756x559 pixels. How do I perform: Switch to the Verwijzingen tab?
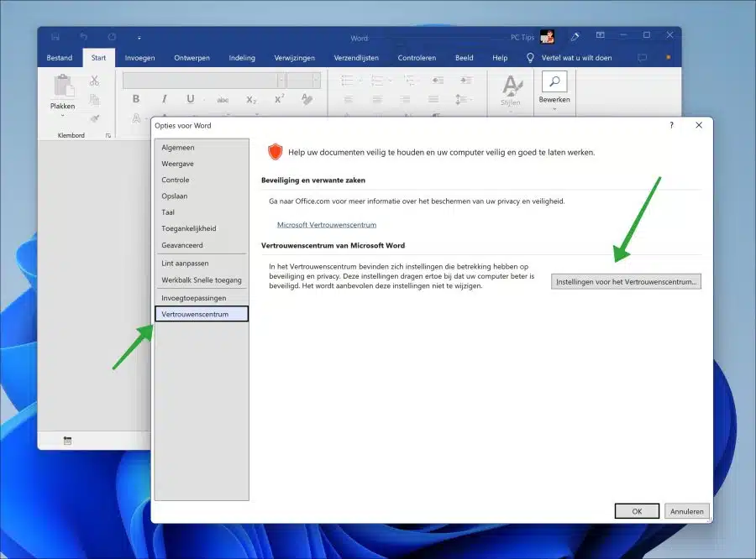pos(295,58)
